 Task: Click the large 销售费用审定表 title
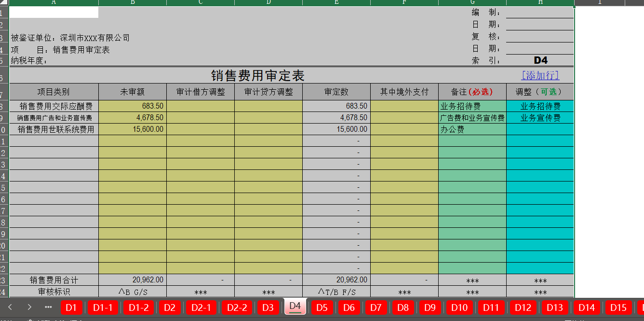pyautogui.click(x=258, y=76)
